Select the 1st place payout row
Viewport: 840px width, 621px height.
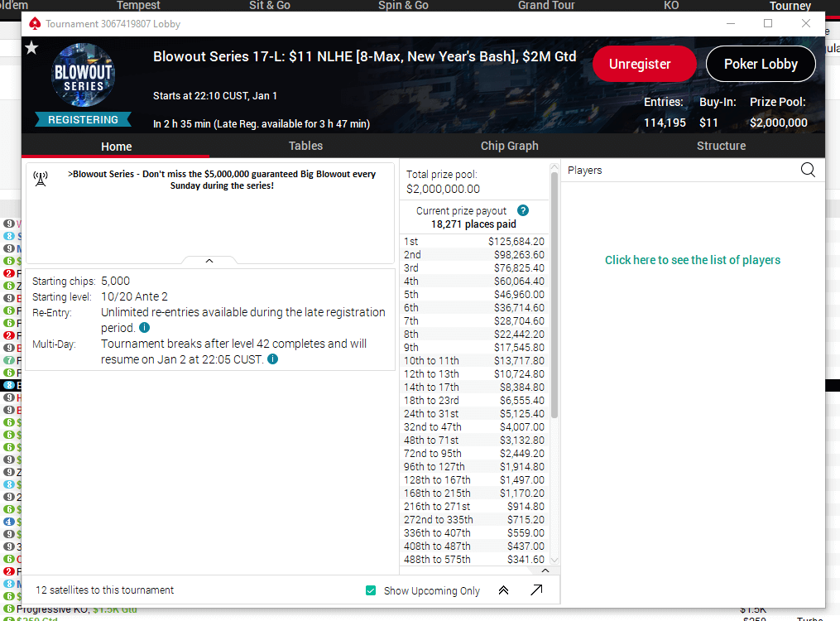click(474, 242)
